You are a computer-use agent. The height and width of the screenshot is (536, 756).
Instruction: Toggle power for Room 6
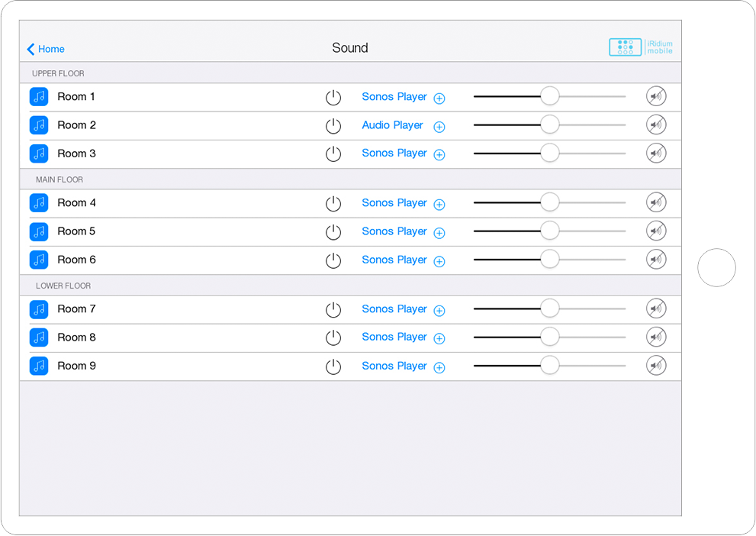[333, 260]
